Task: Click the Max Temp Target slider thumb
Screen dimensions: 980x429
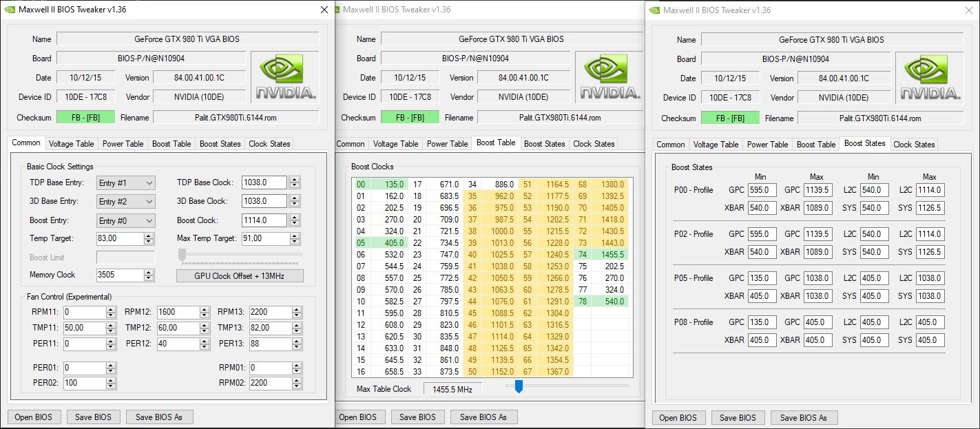Action: pos(183,255)
